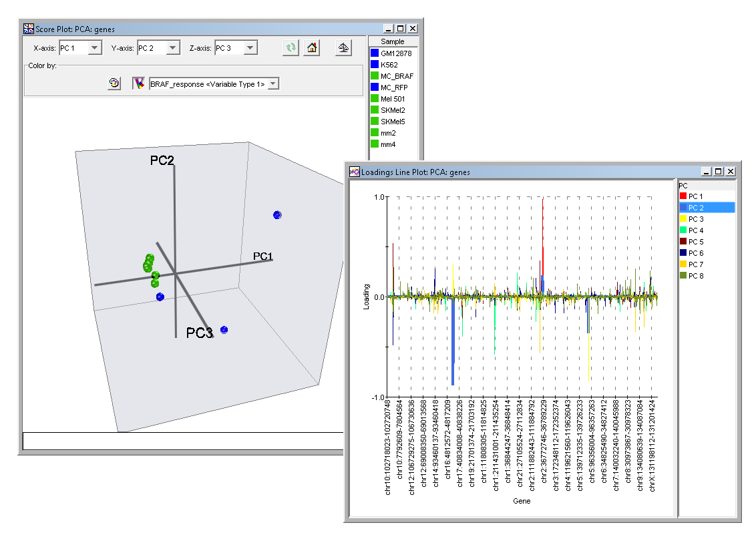
Task: Maximize the Loadings Line Plot window
Action: coord(718,172)
